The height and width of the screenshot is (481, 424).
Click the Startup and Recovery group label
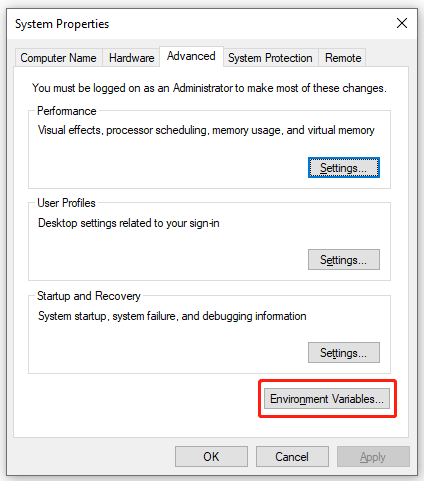click(89, 296)
